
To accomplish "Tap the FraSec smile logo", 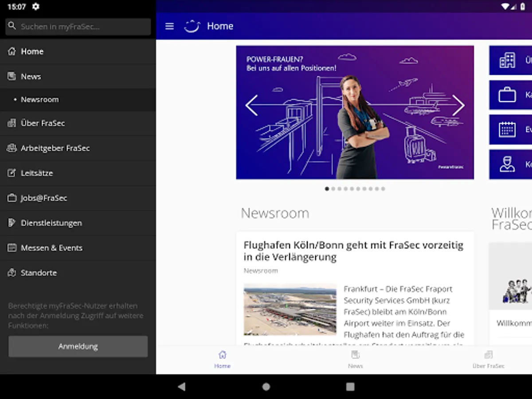I will pos(192,26).
